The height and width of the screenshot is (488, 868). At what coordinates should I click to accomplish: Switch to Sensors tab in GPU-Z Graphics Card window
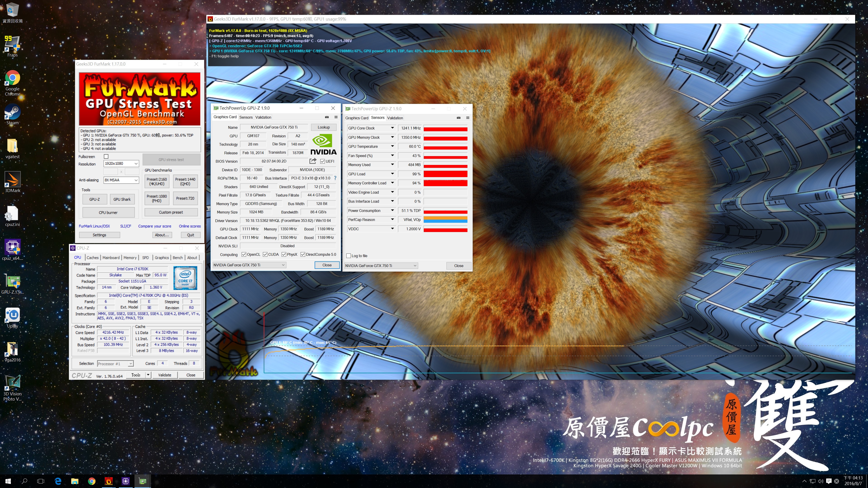tap(246, 117)
